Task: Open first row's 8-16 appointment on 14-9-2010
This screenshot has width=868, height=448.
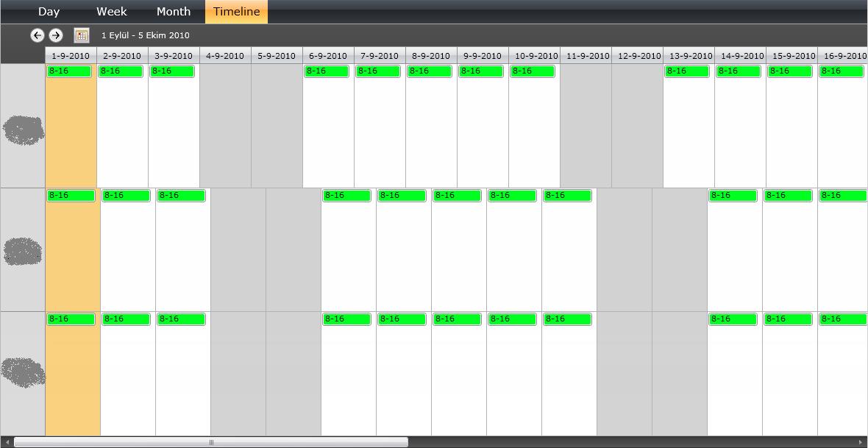Action: pos(739,71)
